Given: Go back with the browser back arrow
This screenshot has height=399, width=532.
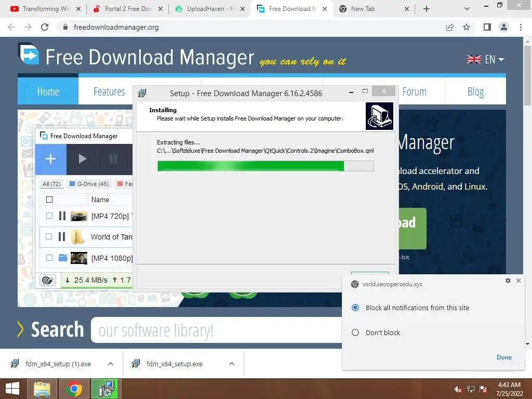Looking at the screenshot, I should click(11, 27).
